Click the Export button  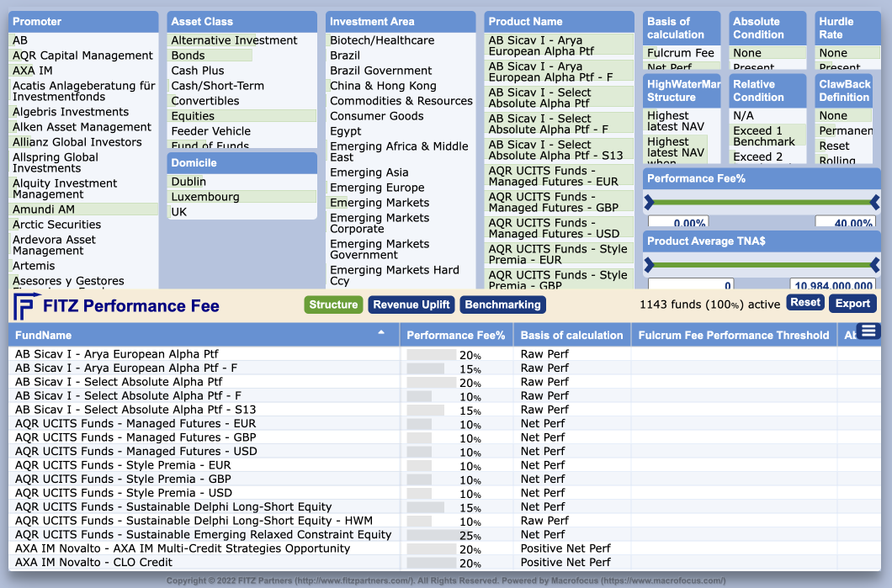click(852, 303)
